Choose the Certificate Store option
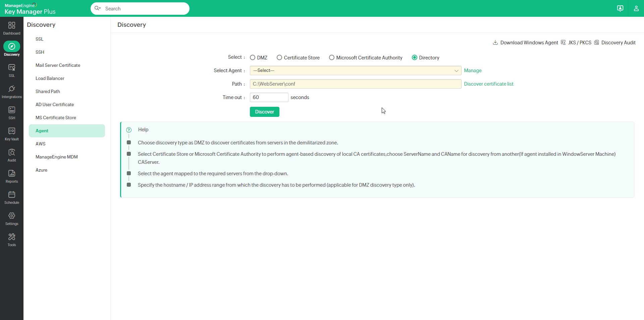The height and width of the screenshot is (320, 644). point(279,57)
